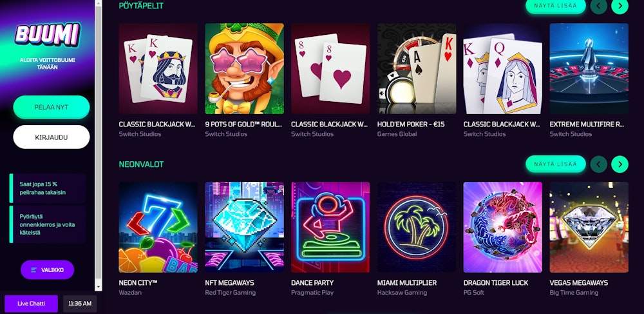Open the Neon City game thumbnail
644x314 pixels.
coord(158,228)
